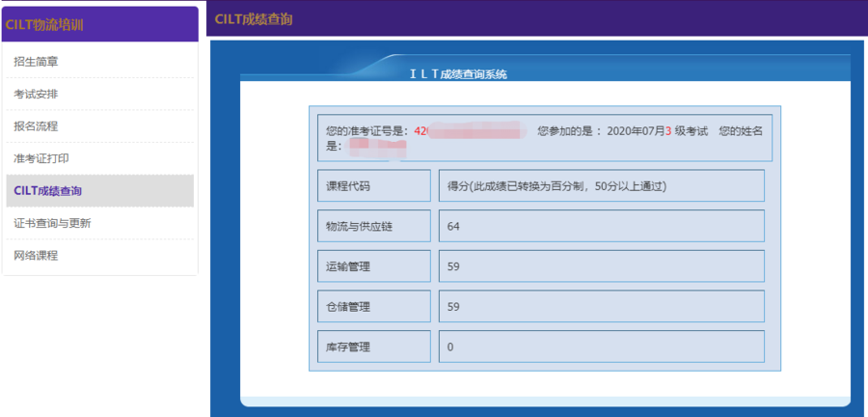The width and height of the screenshot is (868, 417).
Task: Select the 运输管理 course cell
Action: [x=374, y=266]
